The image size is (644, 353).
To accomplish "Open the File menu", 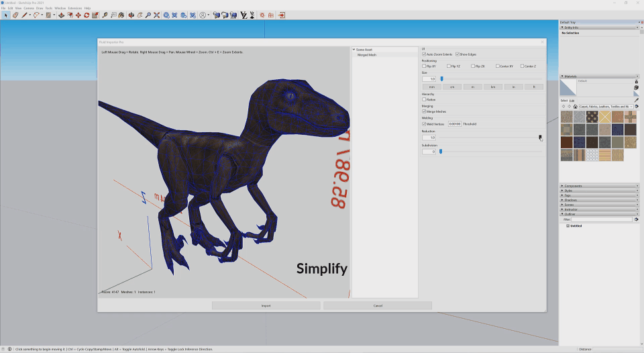I will [3, 8].
